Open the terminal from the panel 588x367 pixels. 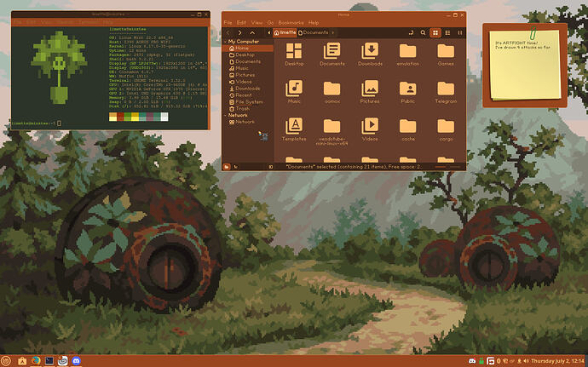[x=49, y=361]
